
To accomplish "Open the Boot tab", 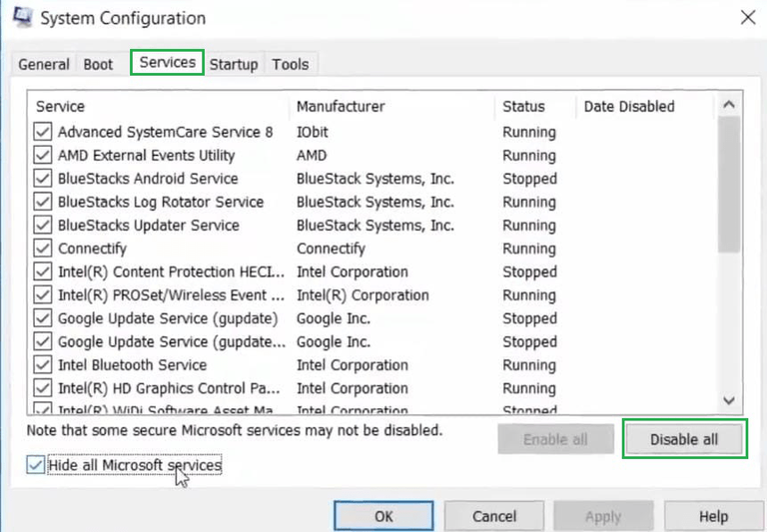I will point(98,64).
